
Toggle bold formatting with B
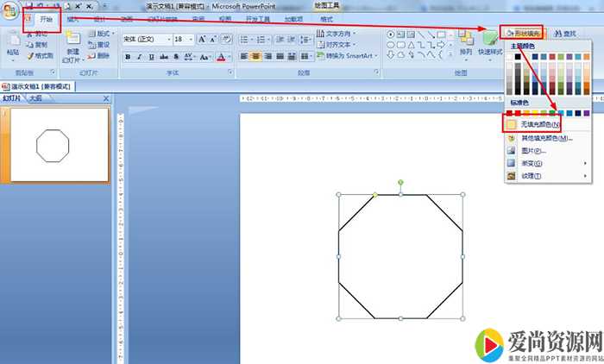click(x=128, y=57)
